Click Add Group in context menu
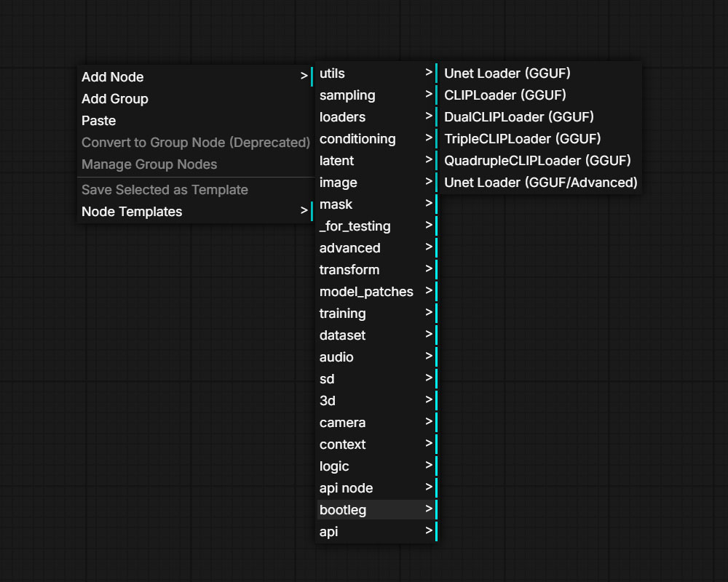This screenshot has height=582, width=728. (x=115, y=99)
